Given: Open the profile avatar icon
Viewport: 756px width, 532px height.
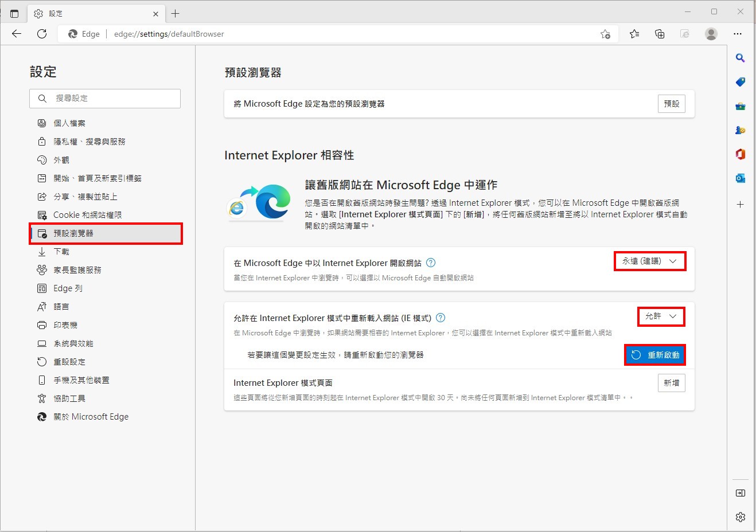Looking at the screenshot, I should [x=711, y=34].
